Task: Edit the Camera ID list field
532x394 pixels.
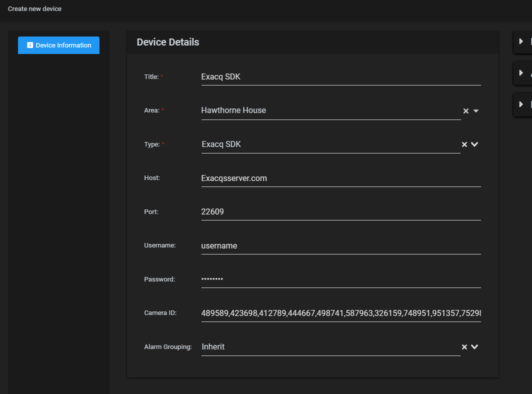Action: coord(341,313)
